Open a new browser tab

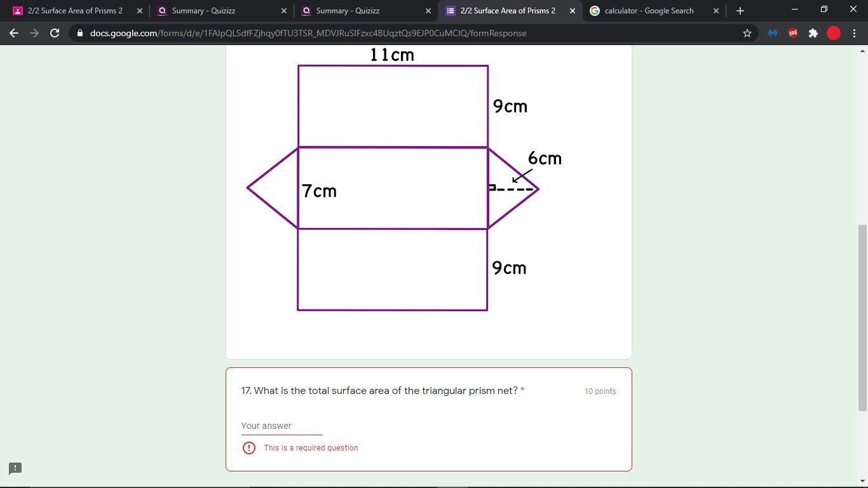(x=740, y=11)
